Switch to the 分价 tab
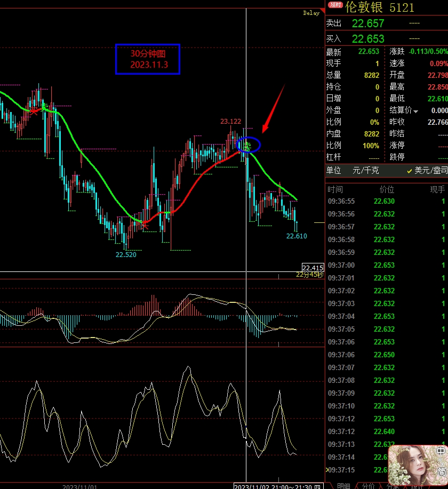This screenshot has height=489, width=448. [x=368, y=485]
